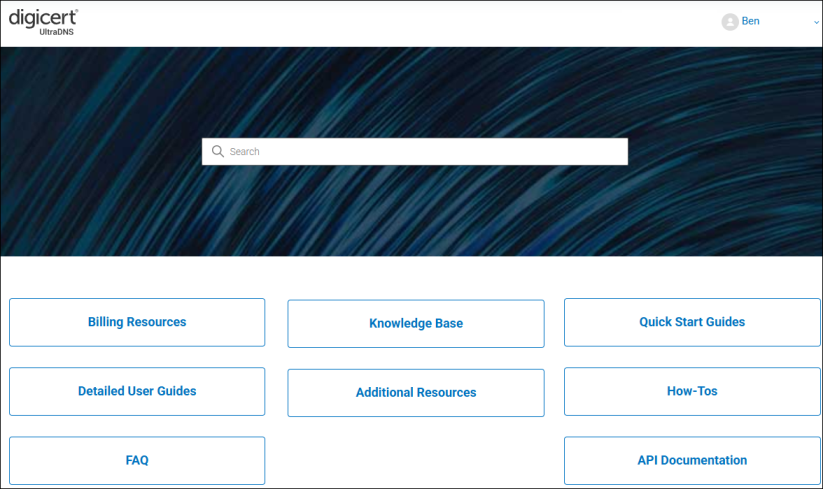
Task: Open API Documentation
Action: tap(692, 460)
